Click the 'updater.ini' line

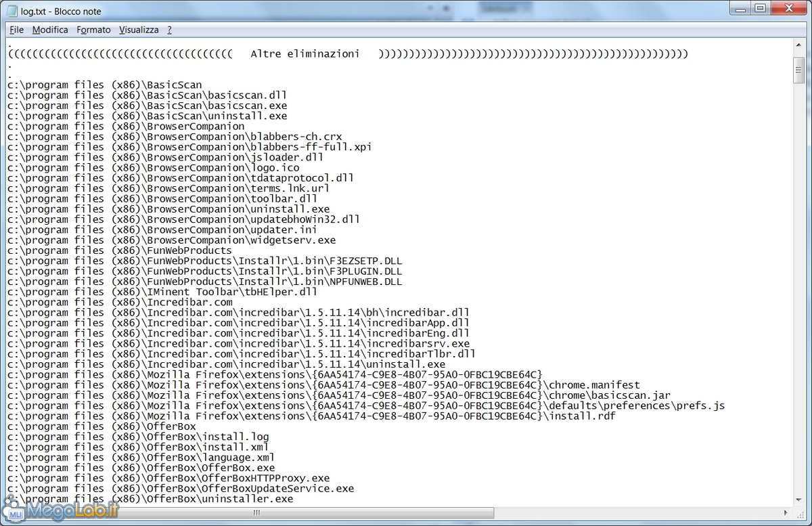pyautogui.click(x=162, y=229)
